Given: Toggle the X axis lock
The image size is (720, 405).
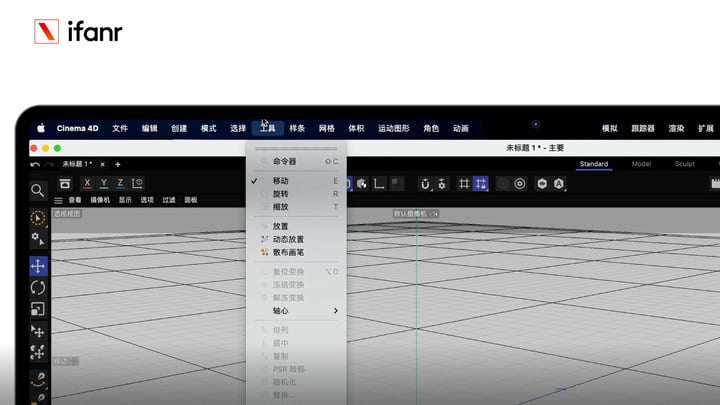Looking at the screenshot, I should (88, 183).
